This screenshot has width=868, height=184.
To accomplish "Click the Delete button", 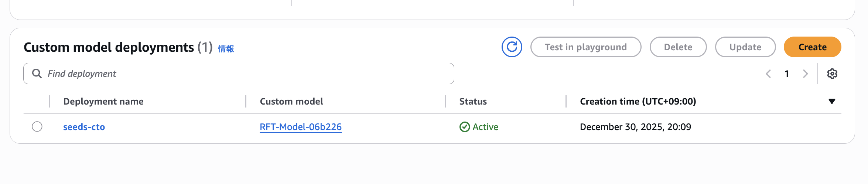I will click(678, 47).
